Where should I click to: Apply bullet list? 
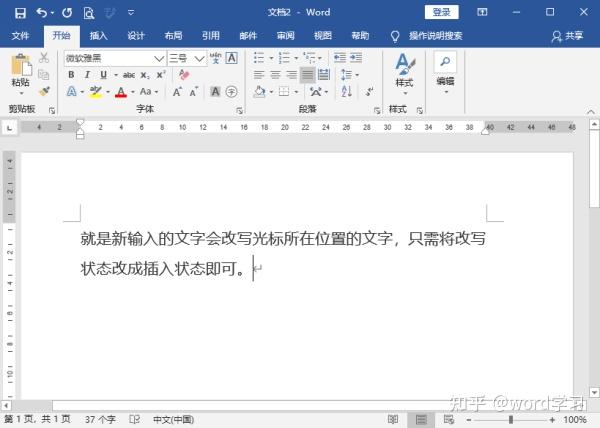pyautogui.click(x=259, y=58)
